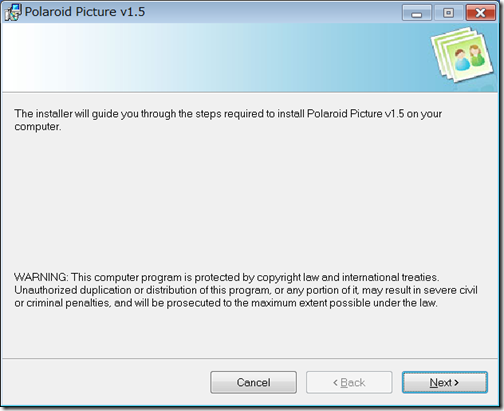504x411 pixels.
Task: Click the blank area of title bar
Action: tap(273, 12)
